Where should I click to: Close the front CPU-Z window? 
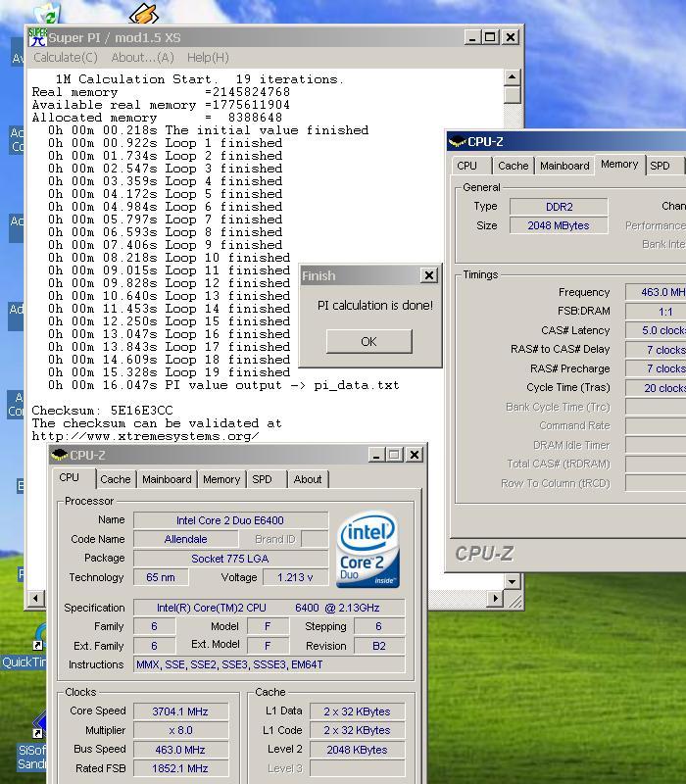(415, 455)
